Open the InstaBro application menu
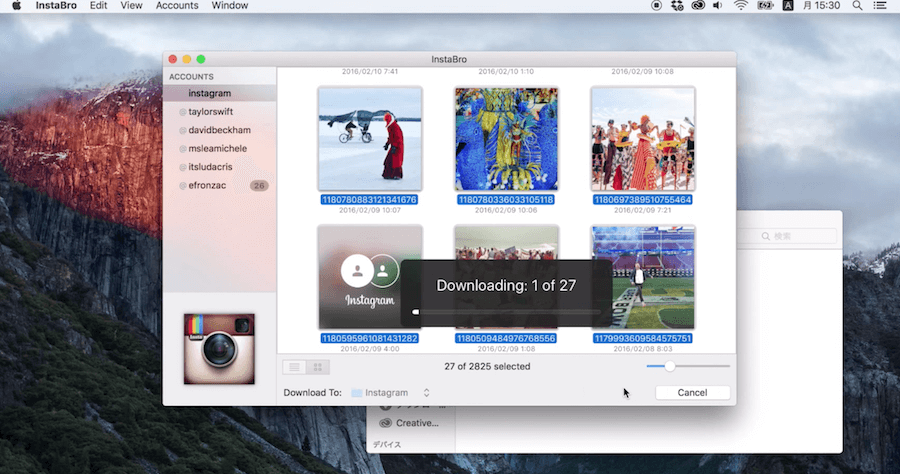 tap(56, 6)
